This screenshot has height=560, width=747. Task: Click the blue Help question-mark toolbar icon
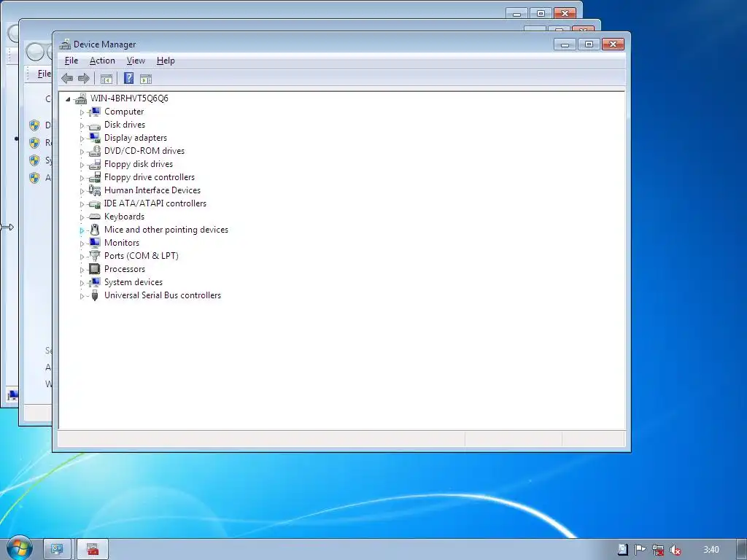coord(128,78)
